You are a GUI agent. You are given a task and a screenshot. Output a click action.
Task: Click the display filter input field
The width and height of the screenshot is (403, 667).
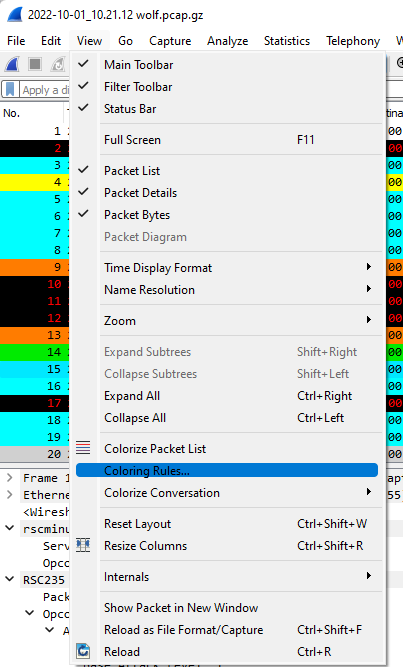pyautogui.click(x=45, y=90)
